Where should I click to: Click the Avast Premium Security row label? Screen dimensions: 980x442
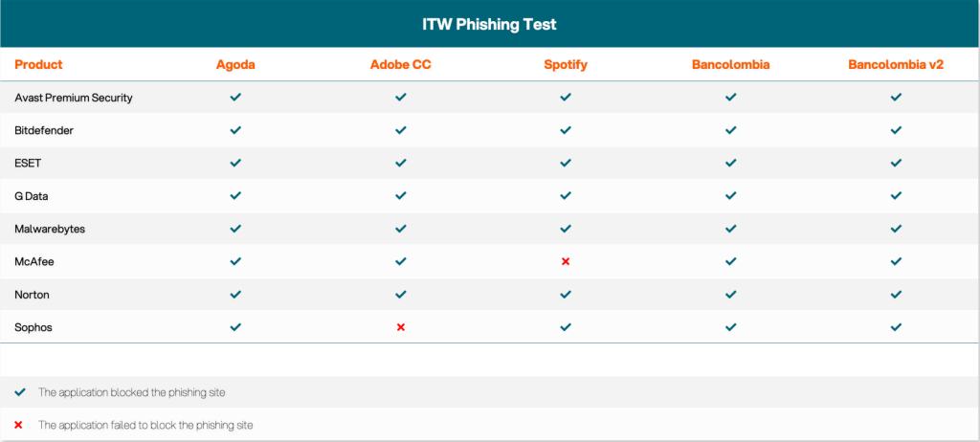(73, 98)
